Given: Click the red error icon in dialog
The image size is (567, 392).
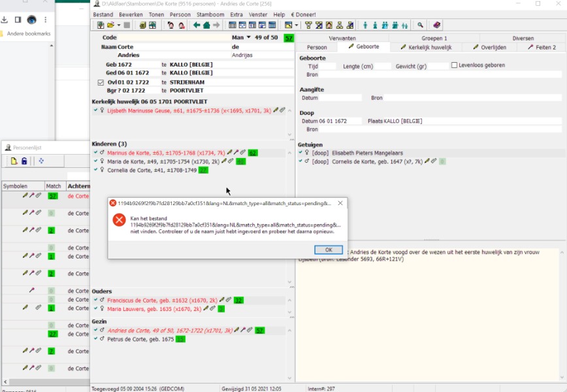Looking at the screenshot, I should 119,220.
